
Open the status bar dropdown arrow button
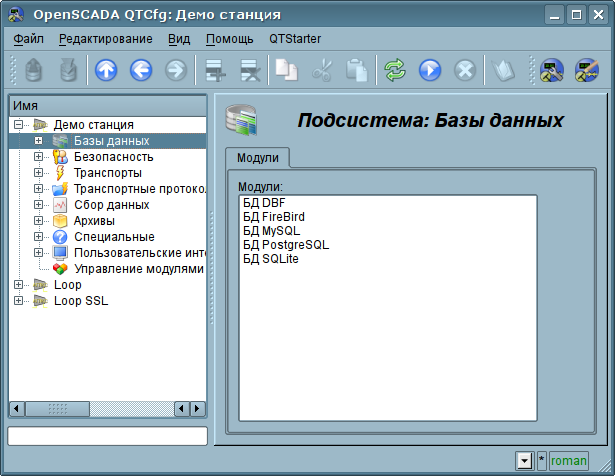coord(524,461)
